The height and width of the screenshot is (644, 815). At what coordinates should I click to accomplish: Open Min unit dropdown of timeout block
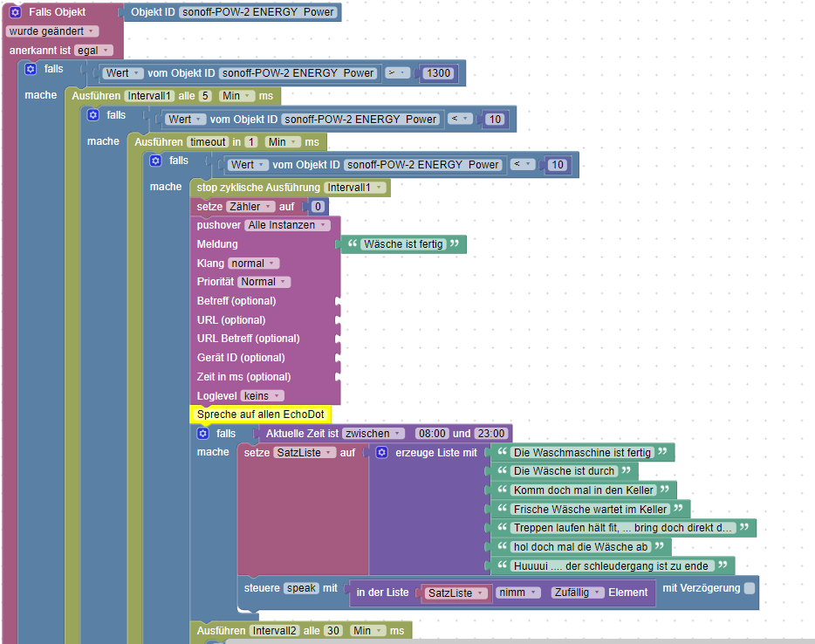(283, 142)
